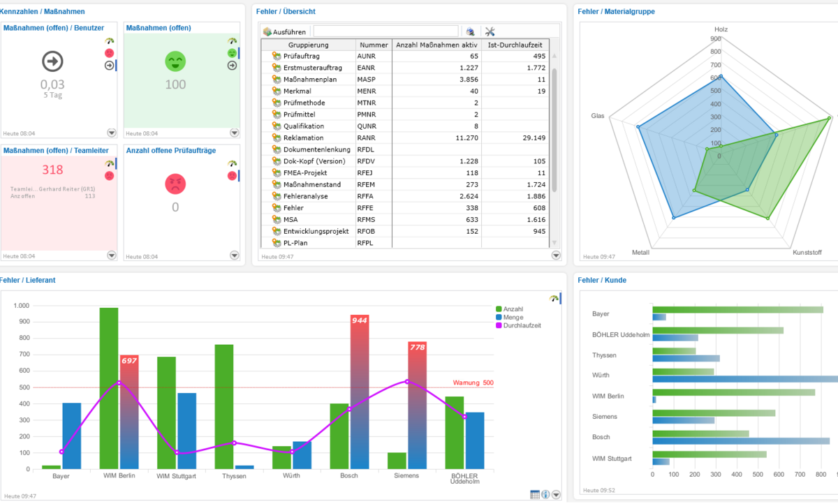Viewport: 838px width, 504px height.
Task: Click gauge icon in Fehler / Lieferant chart
Action: 554,298
